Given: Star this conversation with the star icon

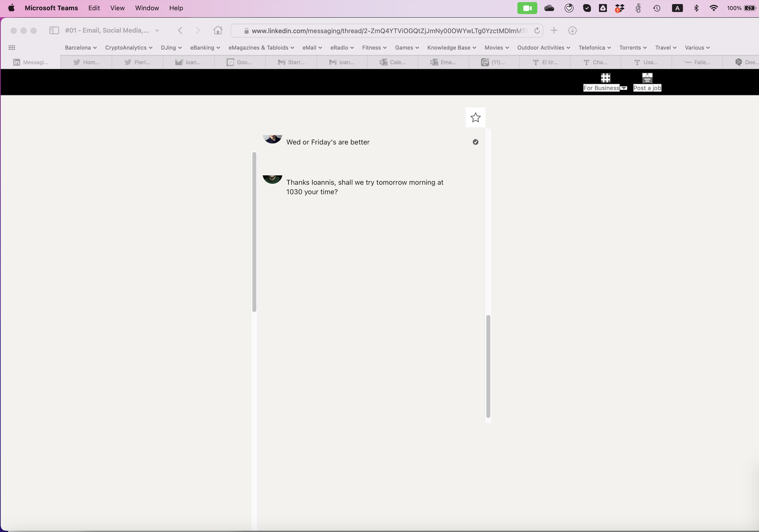Looking at the screenshot, I should click(x=475, y=117).
